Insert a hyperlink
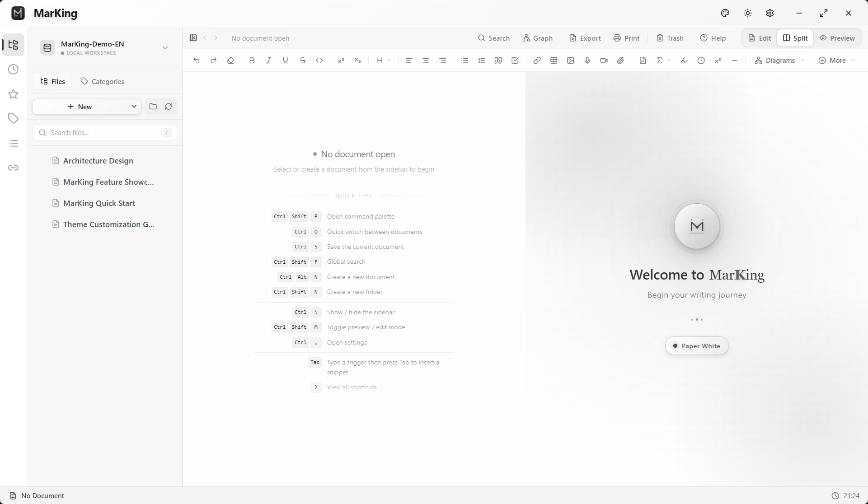The height and width of the screenshot is (504, 868). point(537,60)
